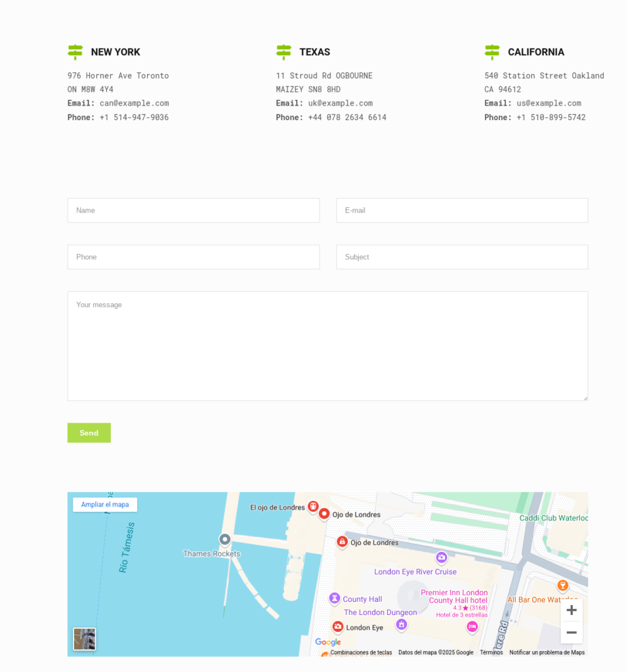
Task: Select the London Eye River Cruise marker
Action: pos(442,558)
